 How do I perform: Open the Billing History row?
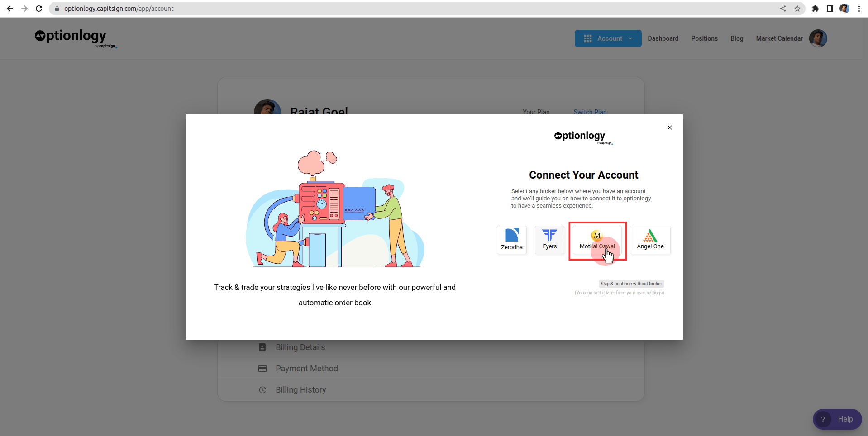point(431,390)
